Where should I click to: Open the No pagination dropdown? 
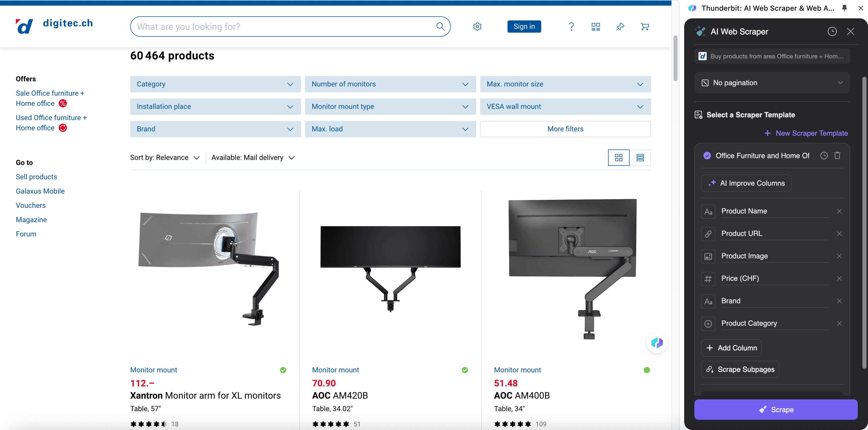pos(772,83)
